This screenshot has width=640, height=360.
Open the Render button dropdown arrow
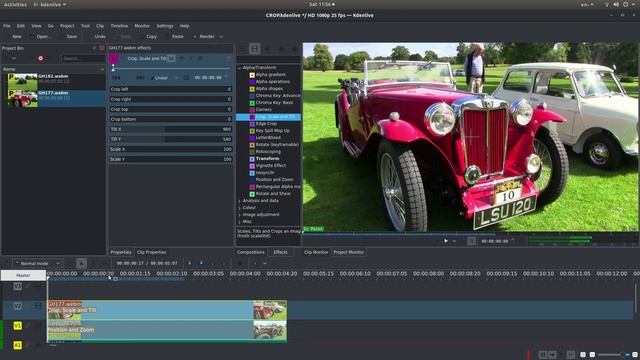click(221, 37)
